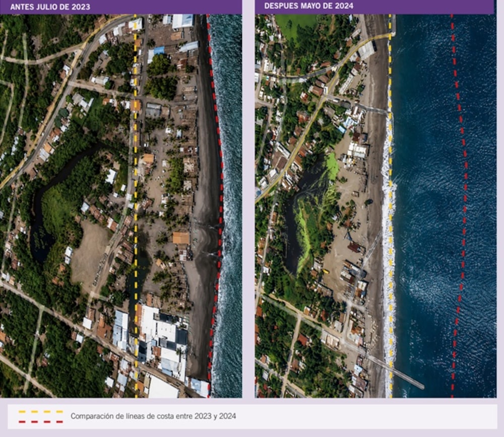Click the 'DESPUES MAYO DE 2024' header

coord(308,6)
